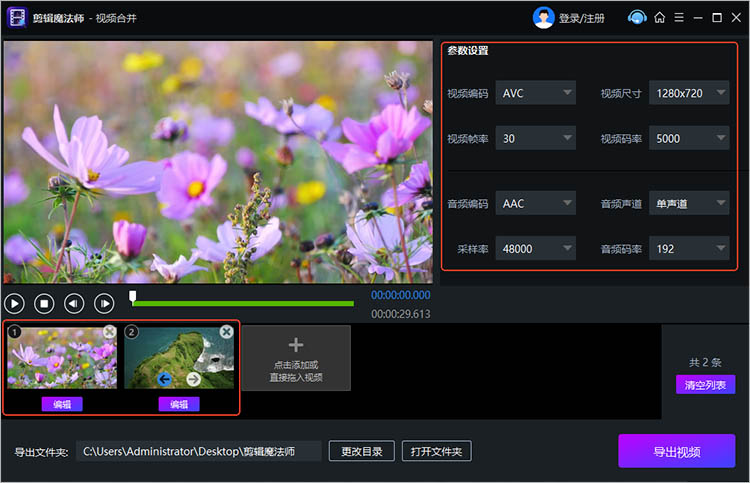Click the add video plus tile
Screen dimensions: 750x483
pos(296,358)
